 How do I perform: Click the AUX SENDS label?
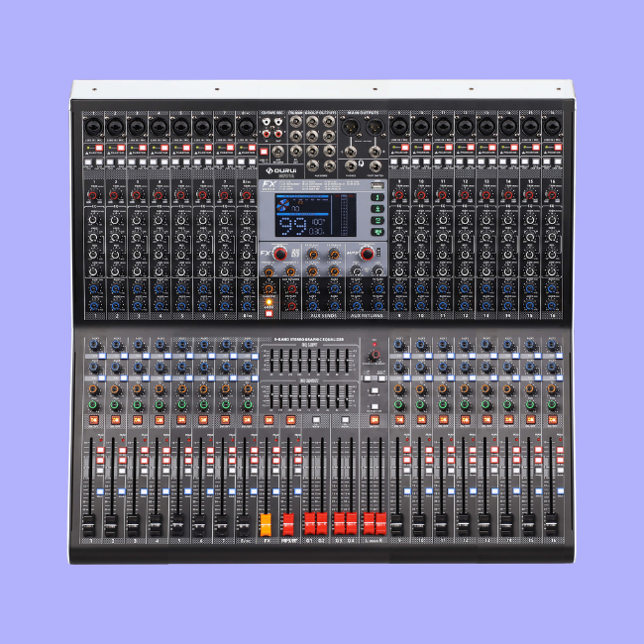[x=324, y=315]
